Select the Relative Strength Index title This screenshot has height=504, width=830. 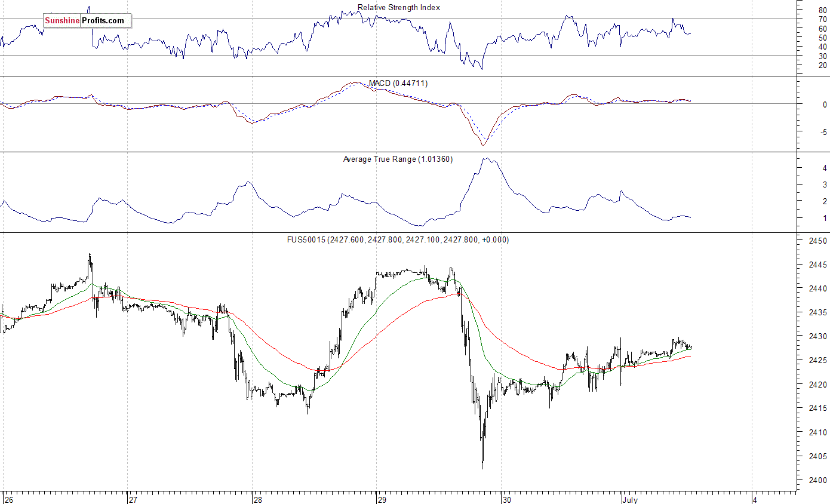pos(399,8)
